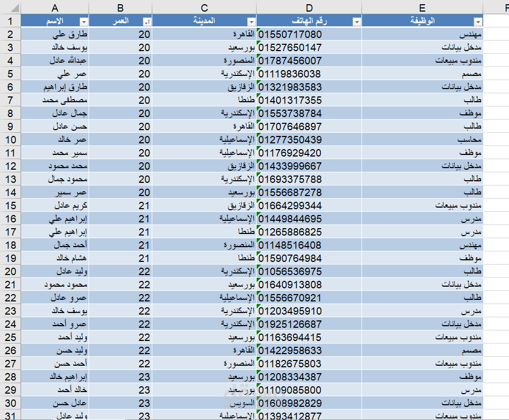Click phone number 01208334387
The image size is (509, 420).
[309, 377]
